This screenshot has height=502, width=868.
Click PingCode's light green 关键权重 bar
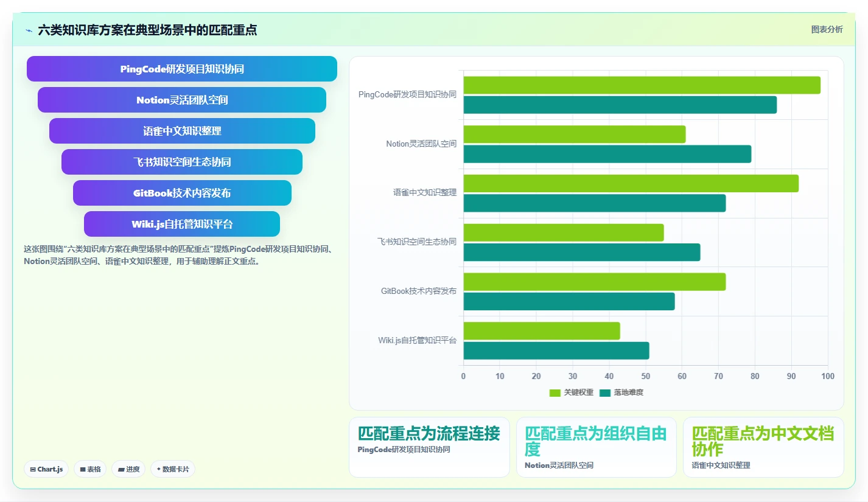tap(642, 85)
